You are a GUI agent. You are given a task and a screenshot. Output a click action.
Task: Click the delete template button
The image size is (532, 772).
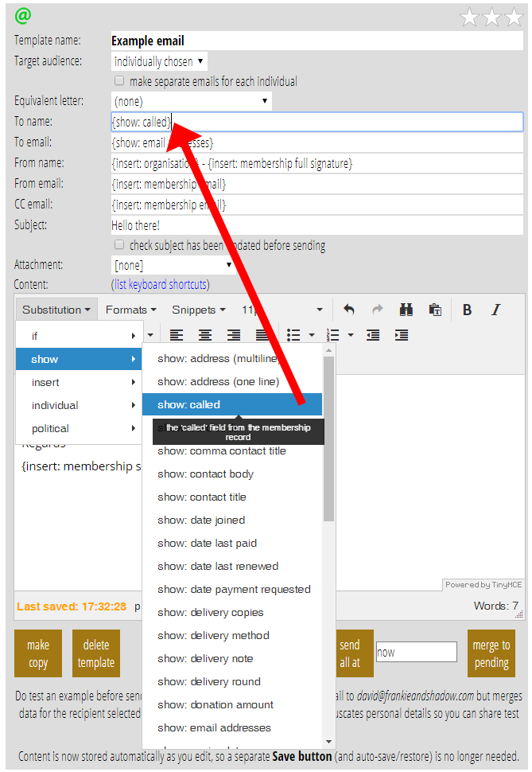[x=96, y=653]
